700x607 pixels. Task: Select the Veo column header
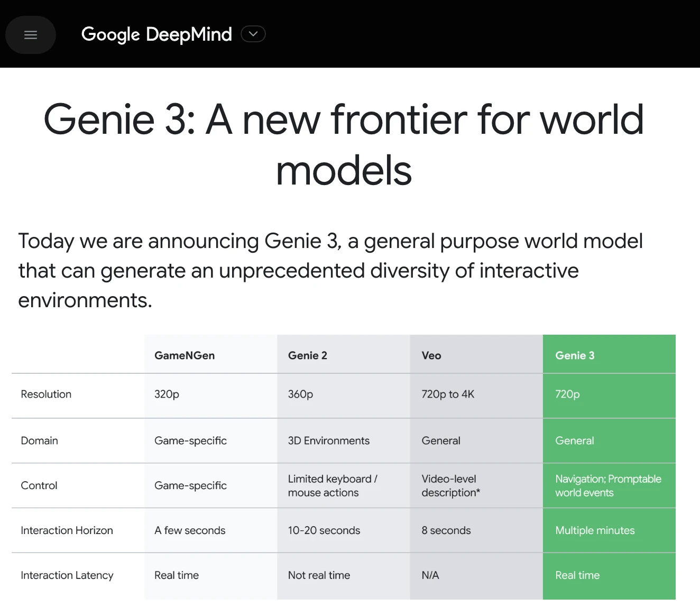click(431, 355)
